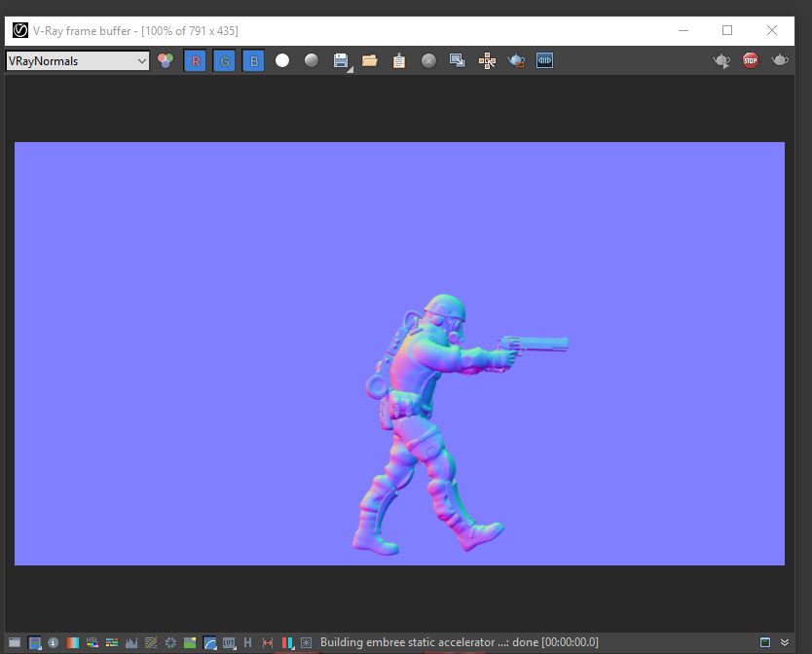The width and height of the screenshot is (812, 654).
Task: Copy the image to the clipboard
Action: (399, 60)
